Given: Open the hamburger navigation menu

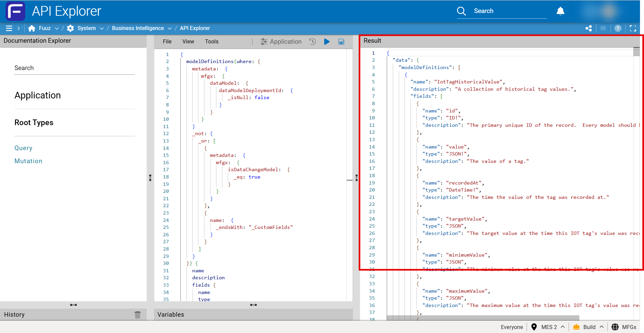Looking at the screenshot, I should (9, 28).
